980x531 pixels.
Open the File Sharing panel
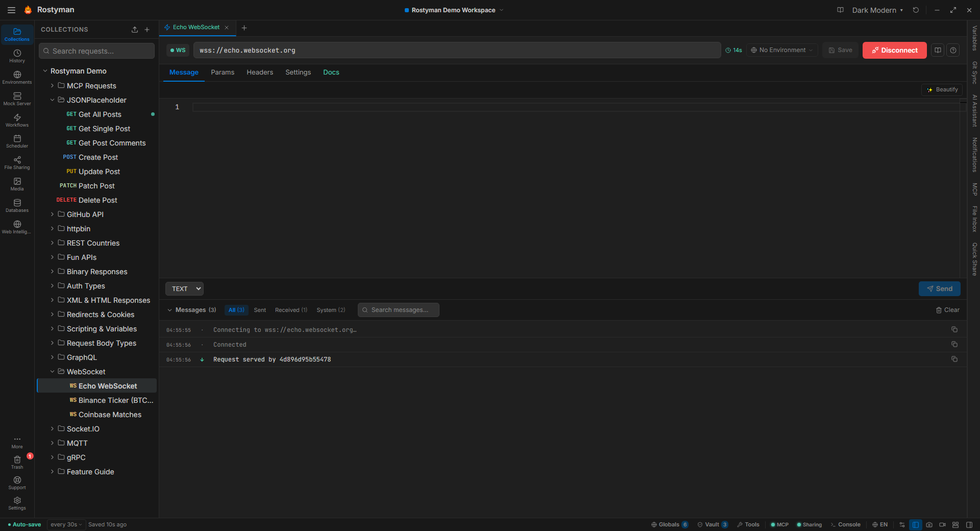tap(17, 163)
